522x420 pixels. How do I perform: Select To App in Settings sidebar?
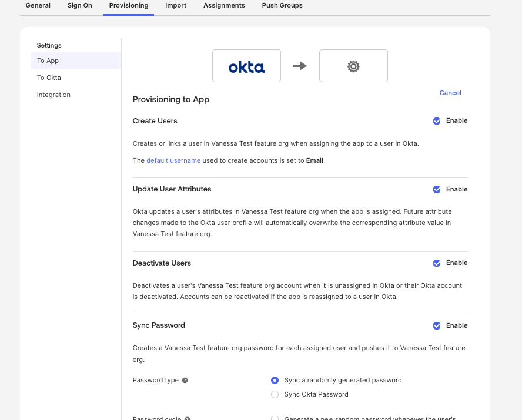click(76, 61)
